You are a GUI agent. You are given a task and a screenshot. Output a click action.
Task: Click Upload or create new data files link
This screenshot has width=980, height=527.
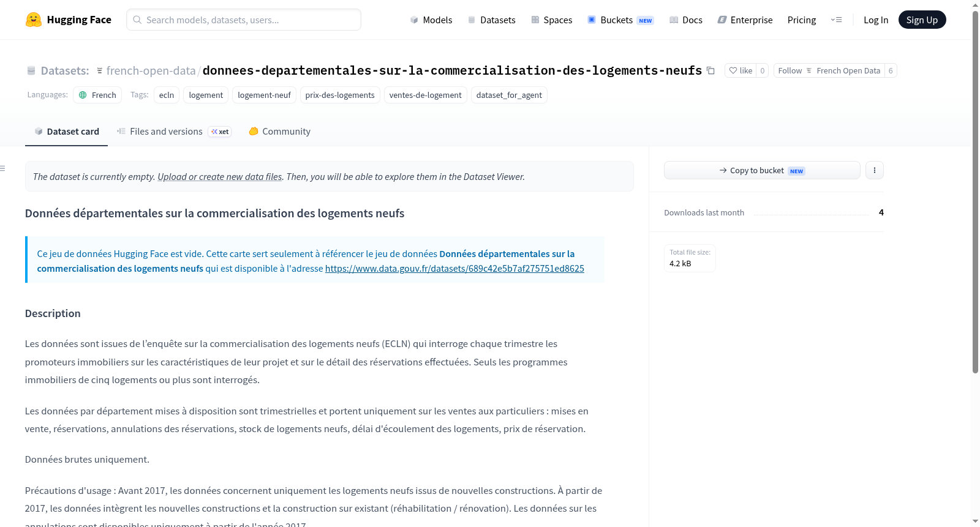(x=220, y=177)
